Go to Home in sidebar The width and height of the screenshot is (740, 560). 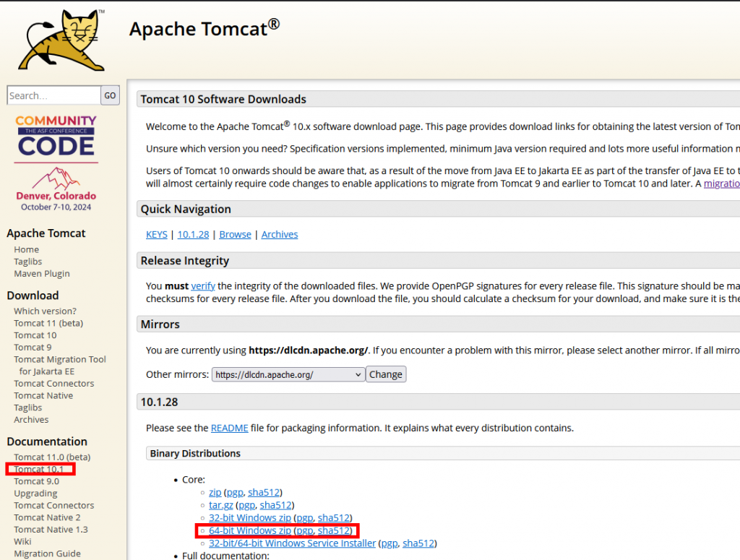coord(27,249)
